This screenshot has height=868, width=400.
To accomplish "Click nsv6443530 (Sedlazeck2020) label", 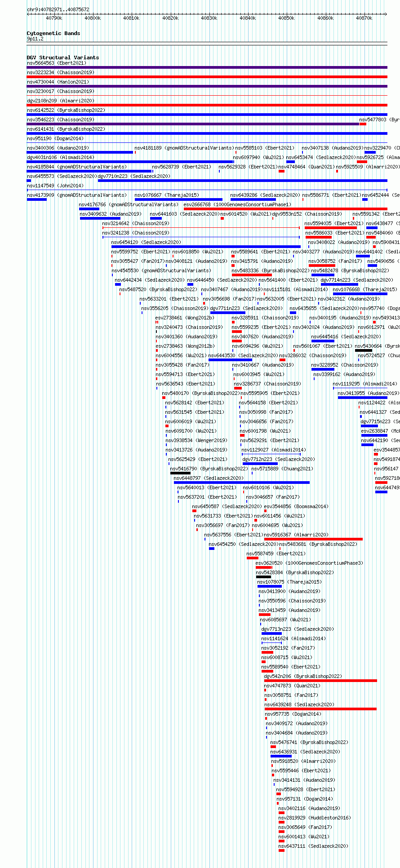I will [243, 356].
